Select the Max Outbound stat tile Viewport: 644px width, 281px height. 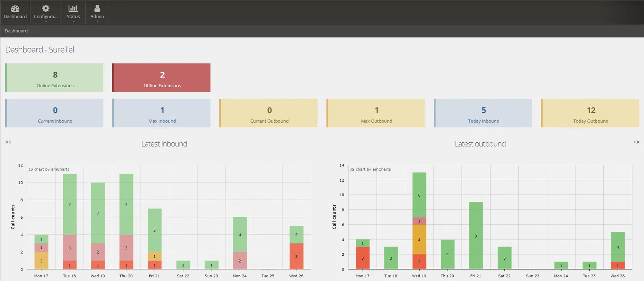point(376,113)
